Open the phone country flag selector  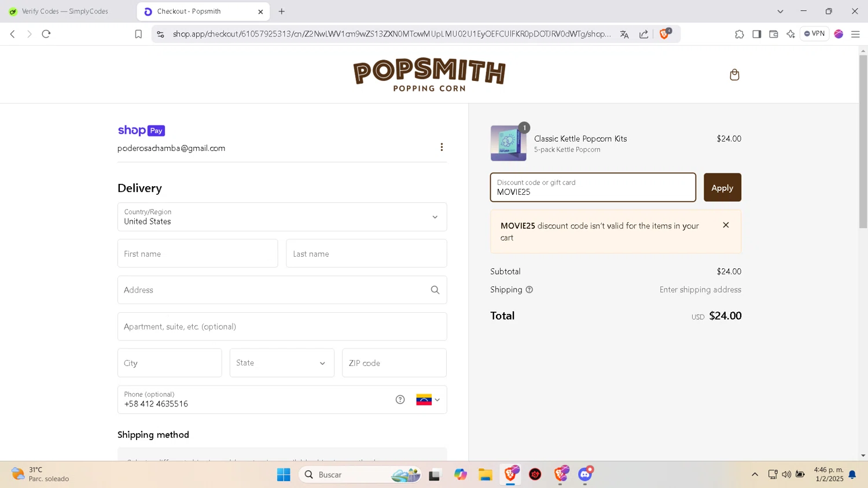(428, 400)
